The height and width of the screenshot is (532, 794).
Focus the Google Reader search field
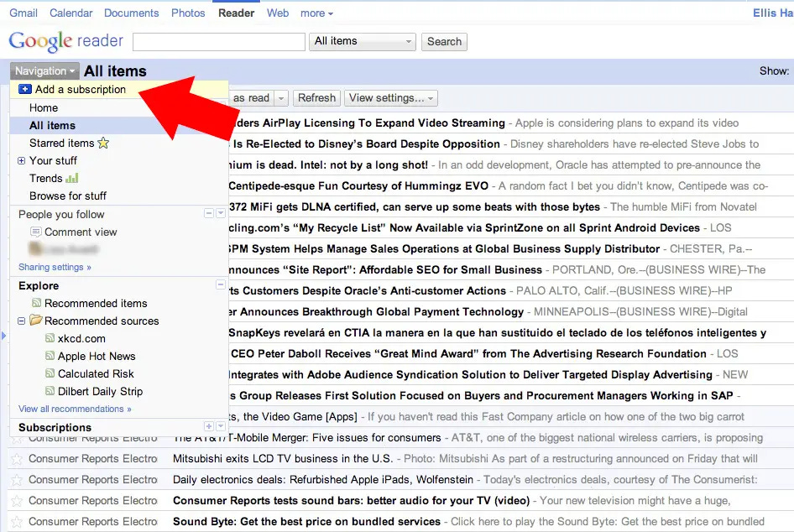pos(219,41)
